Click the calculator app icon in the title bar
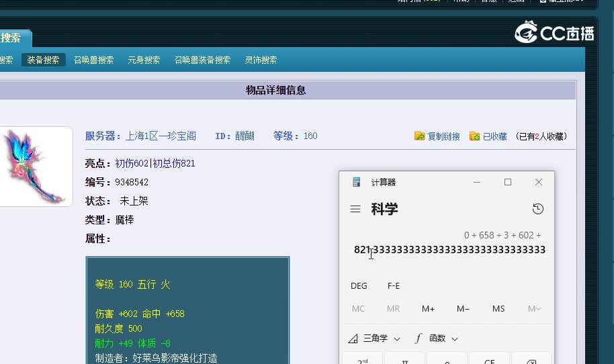This screenshot has width=614, height=364. pyautogui.click(x=357, y=183)
